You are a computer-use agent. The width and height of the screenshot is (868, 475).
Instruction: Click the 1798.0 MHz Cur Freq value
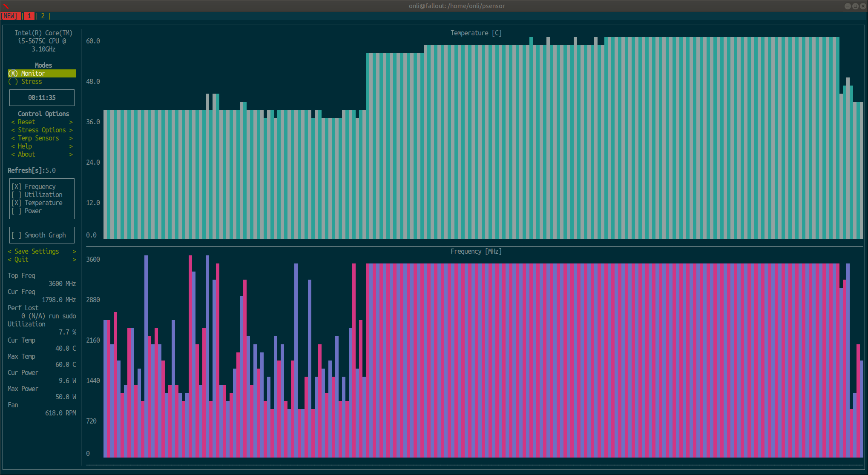point(59,300)
